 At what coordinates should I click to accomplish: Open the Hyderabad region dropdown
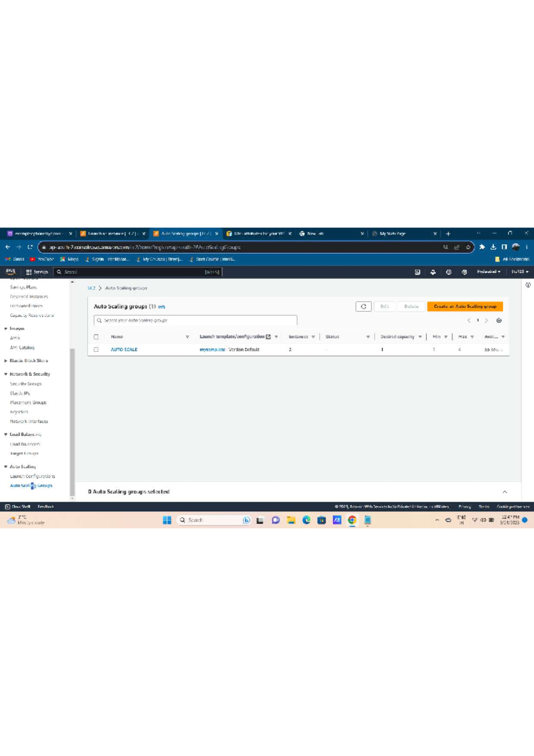[489, 272]
